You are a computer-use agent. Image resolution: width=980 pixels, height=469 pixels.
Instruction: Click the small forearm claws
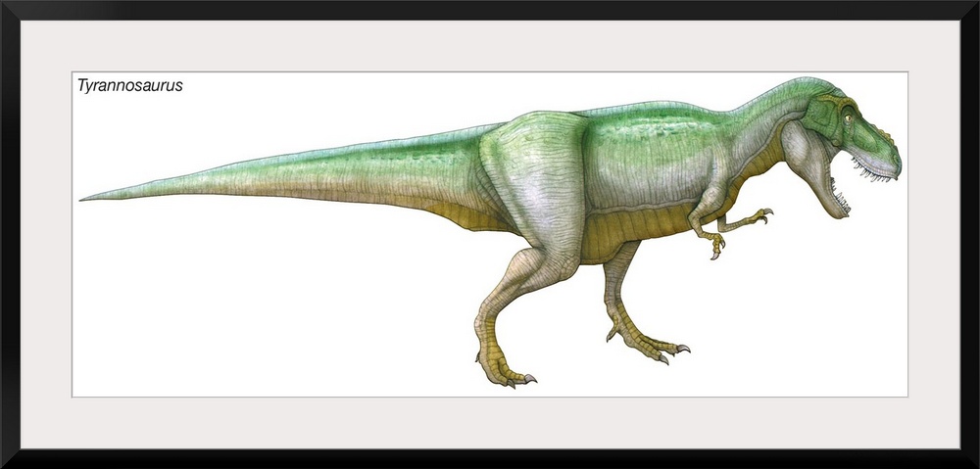click(762, 212)
